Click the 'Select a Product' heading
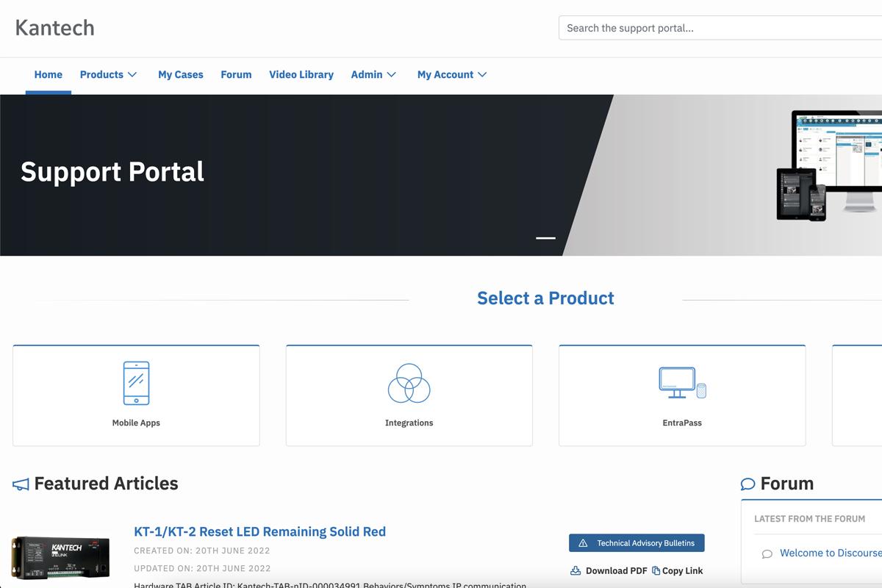Viewport: 882px width, 588px height. point(545,298)
